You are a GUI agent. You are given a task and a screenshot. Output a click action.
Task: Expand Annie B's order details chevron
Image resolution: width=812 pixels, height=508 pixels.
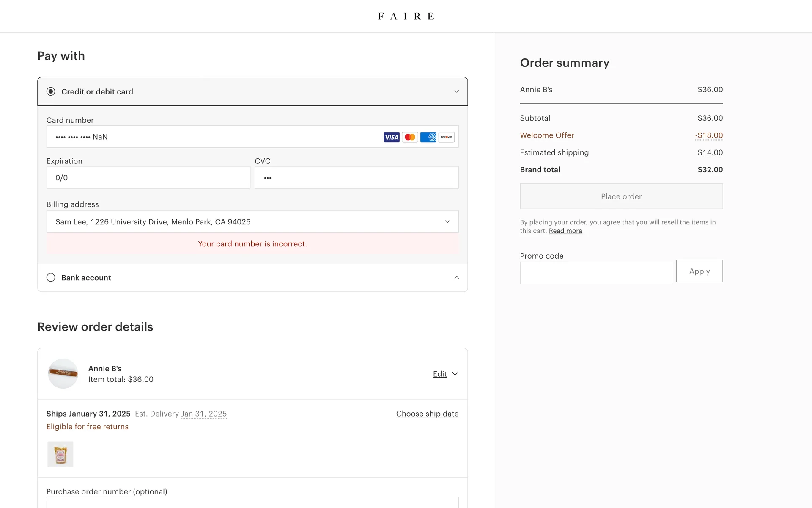[455, 374]
